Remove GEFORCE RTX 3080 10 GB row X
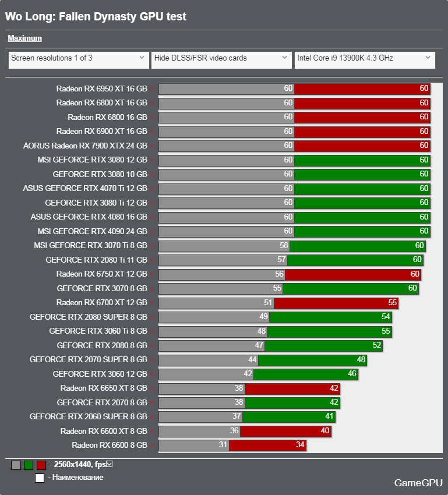Screen dimensions: 448x495 coord(151,175)
